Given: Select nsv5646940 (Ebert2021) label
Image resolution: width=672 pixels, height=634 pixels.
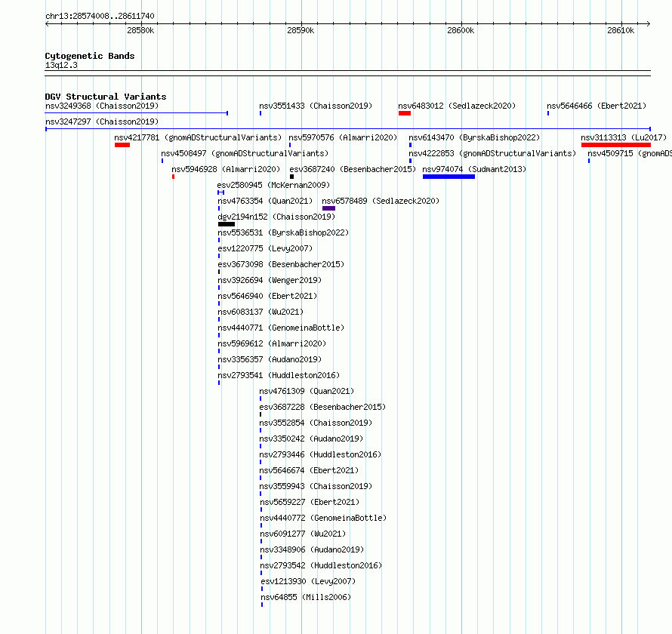Looking at the screenshot, I should [x=267, y=296].
